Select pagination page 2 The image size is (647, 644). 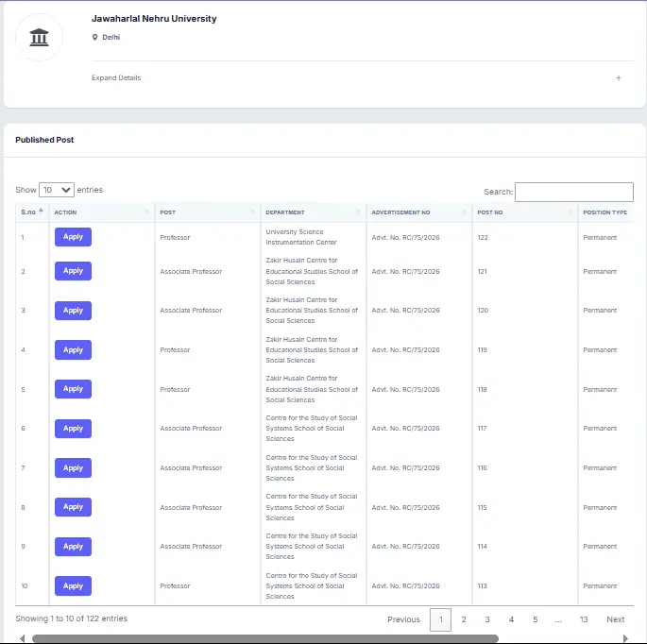[x=464, y=619]
